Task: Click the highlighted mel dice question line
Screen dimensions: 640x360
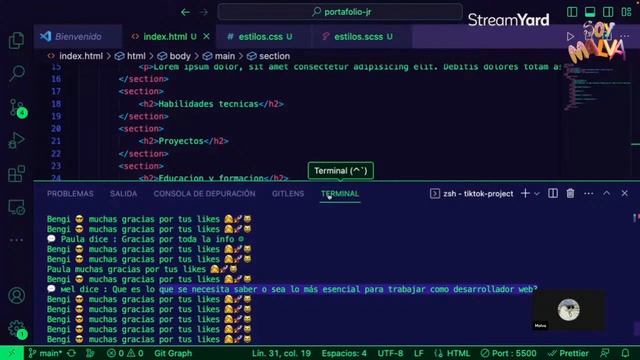Action: coord(292,289)
